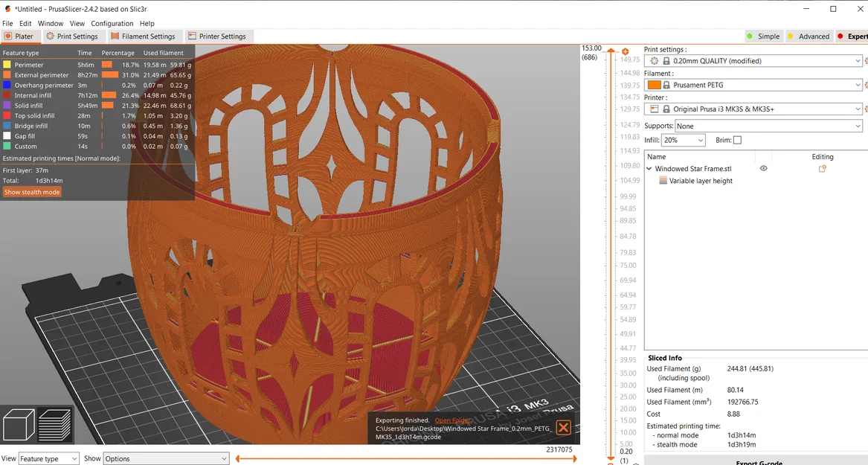Click the Show stealth mode button
The width and height of the screenshot is (868, 465).
coord(32,192)
